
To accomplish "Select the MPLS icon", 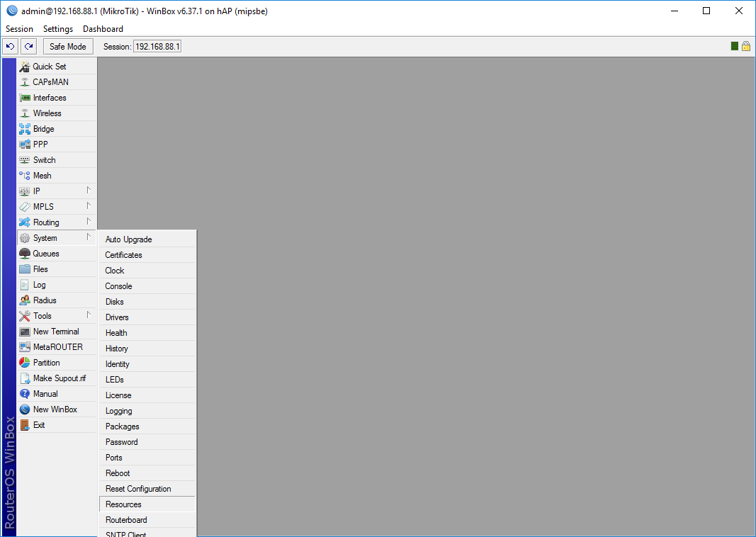I will pos(25,207).
